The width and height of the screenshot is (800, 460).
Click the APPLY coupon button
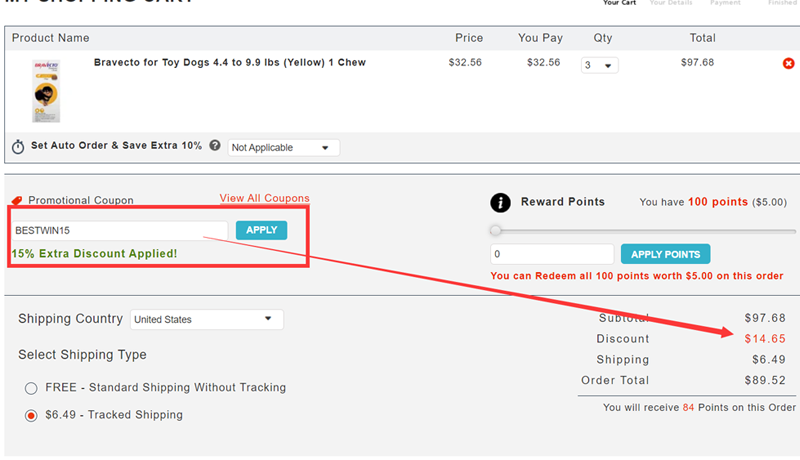(x=261, y=230)
